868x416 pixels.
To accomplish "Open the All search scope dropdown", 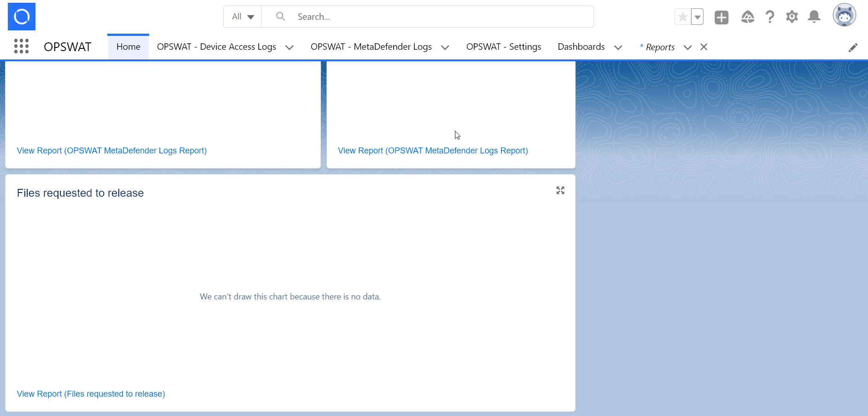I will click(x=243, y=17).
